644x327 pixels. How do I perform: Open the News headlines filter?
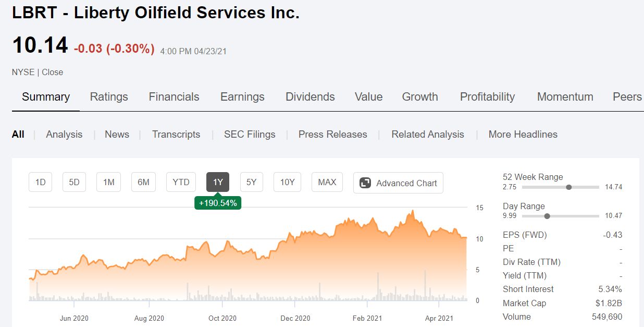pyautogui.click(x=117, y=134)
